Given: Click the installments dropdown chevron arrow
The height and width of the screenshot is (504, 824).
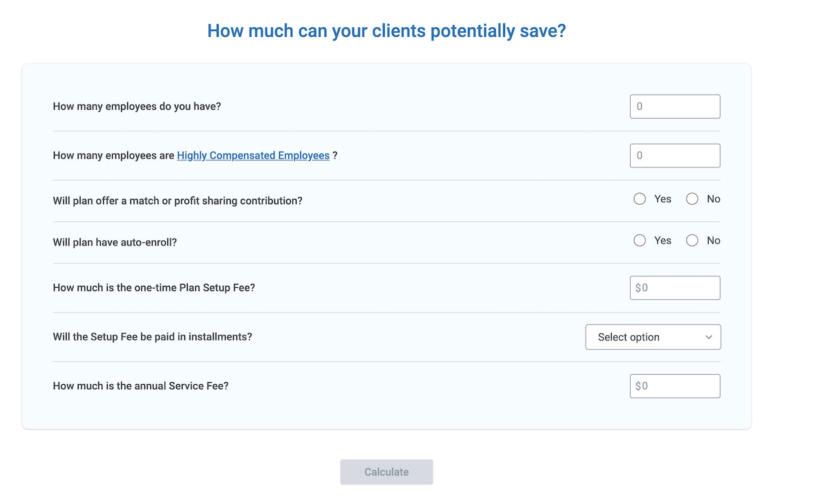Looking at the screenshot, I should coord(709,337).
